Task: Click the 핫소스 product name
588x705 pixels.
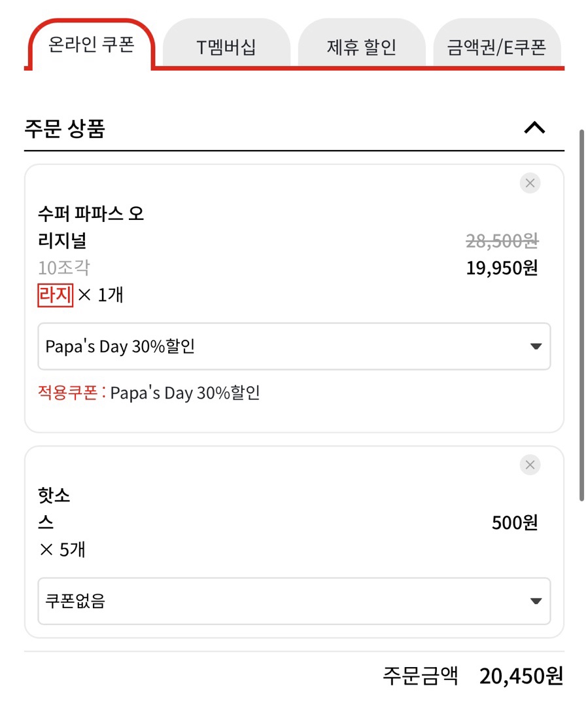Action: 54,509
